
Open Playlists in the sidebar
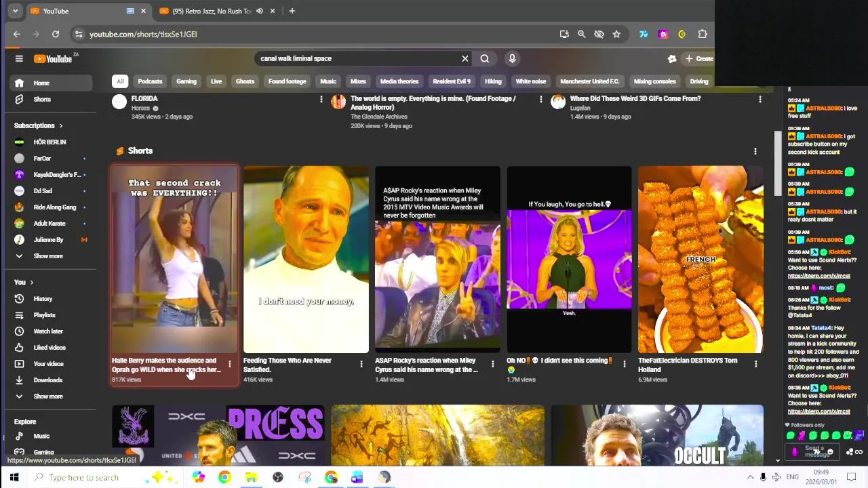coord(51,315)
